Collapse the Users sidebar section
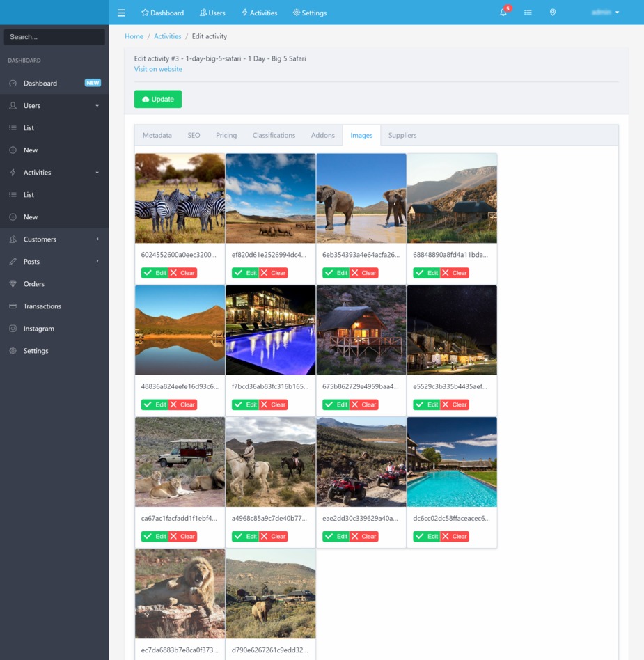The image size is (644, 660). pos(32,106)
